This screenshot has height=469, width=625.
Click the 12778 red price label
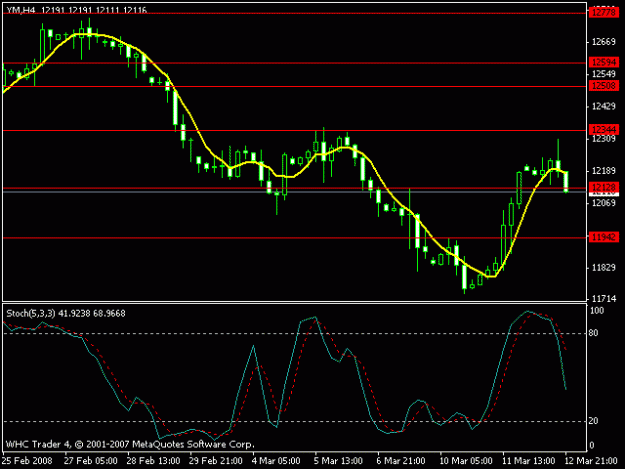pyautogui.click(x=603, y=12)
